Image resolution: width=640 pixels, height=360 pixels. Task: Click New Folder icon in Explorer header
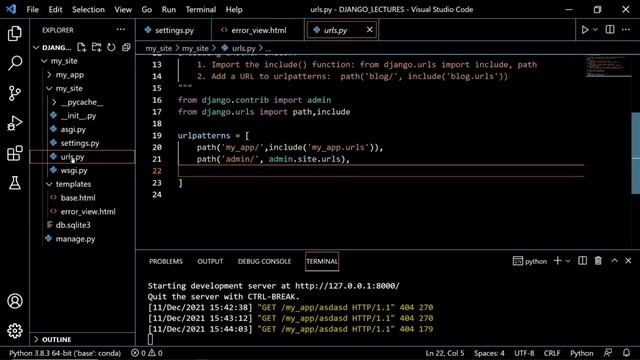[x=96, y=47]
